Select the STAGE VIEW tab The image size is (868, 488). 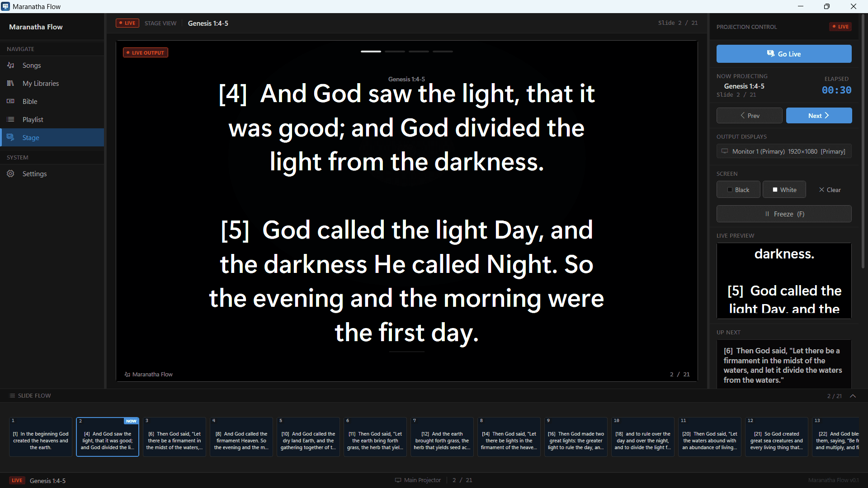click(x=160, y=23)
